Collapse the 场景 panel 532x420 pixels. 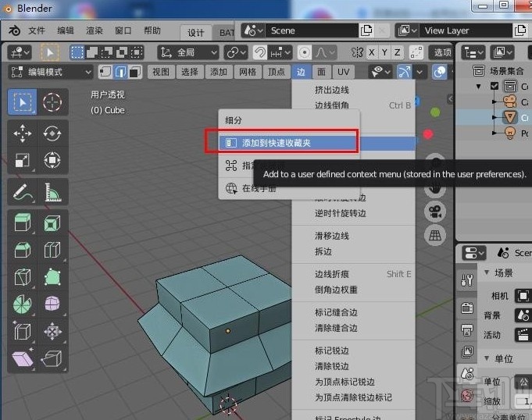click(487, 272)
